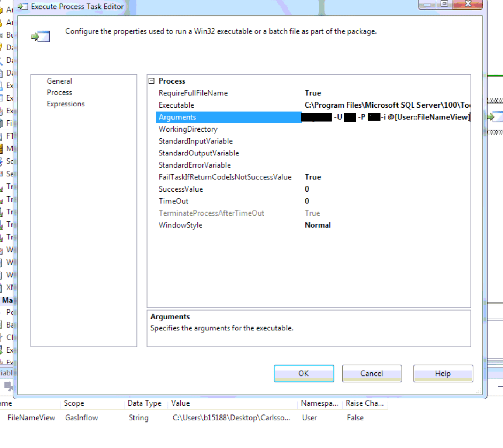Click the RequireFullFileName True value
Screen dimensions: 503x448
[x=313, y=93]
